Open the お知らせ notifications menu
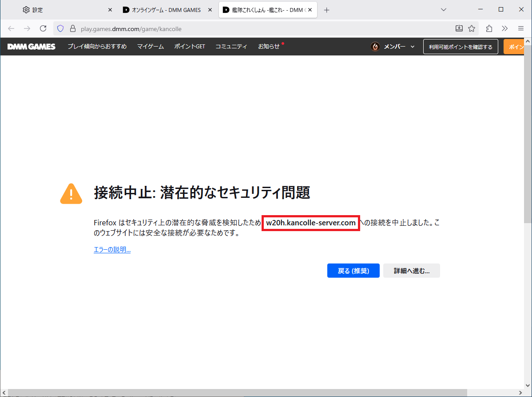 click(269, 47)
